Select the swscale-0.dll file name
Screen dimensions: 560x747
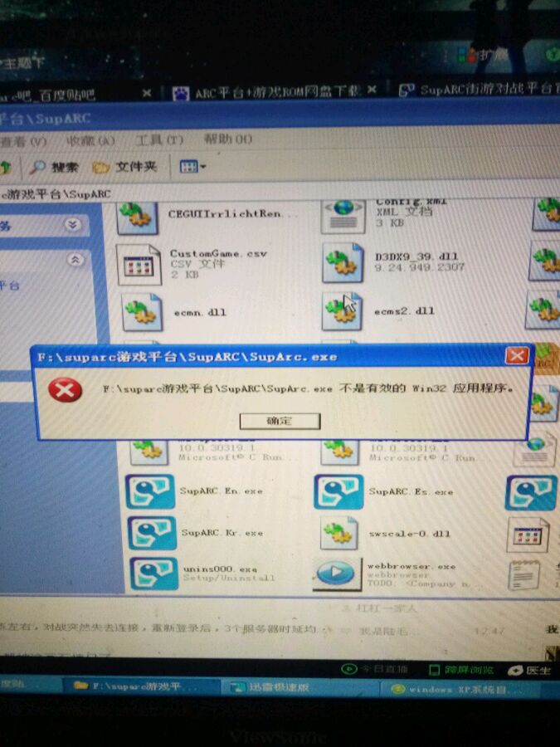click(409, 534)
